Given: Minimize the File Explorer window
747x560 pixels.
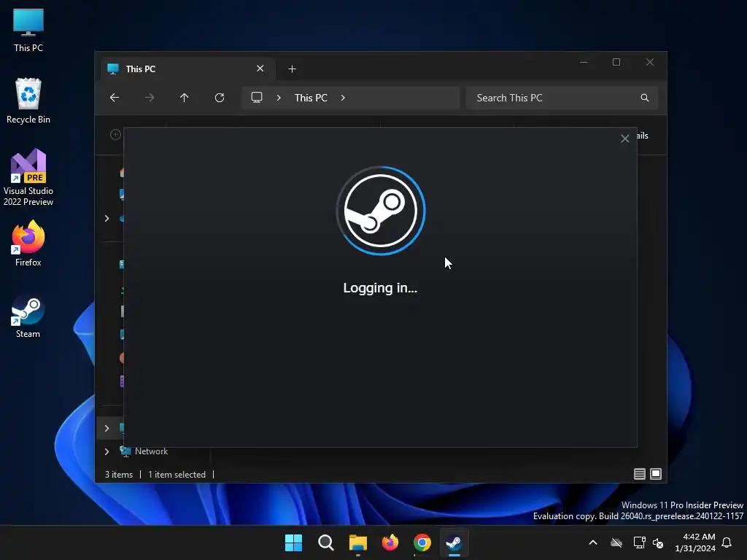Looking at the screenshot, I should tap(584, 63).
